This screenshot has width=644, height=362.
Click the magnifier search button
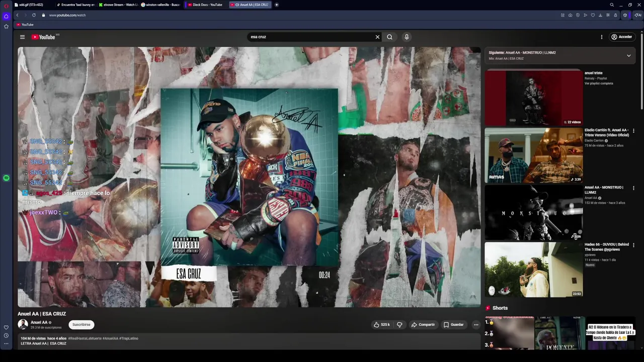click(x=389, y=37)
